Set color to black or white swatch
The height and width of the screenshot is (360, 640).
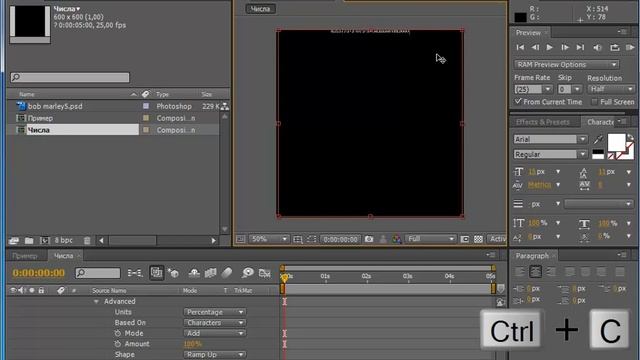(x=598, y=154)
